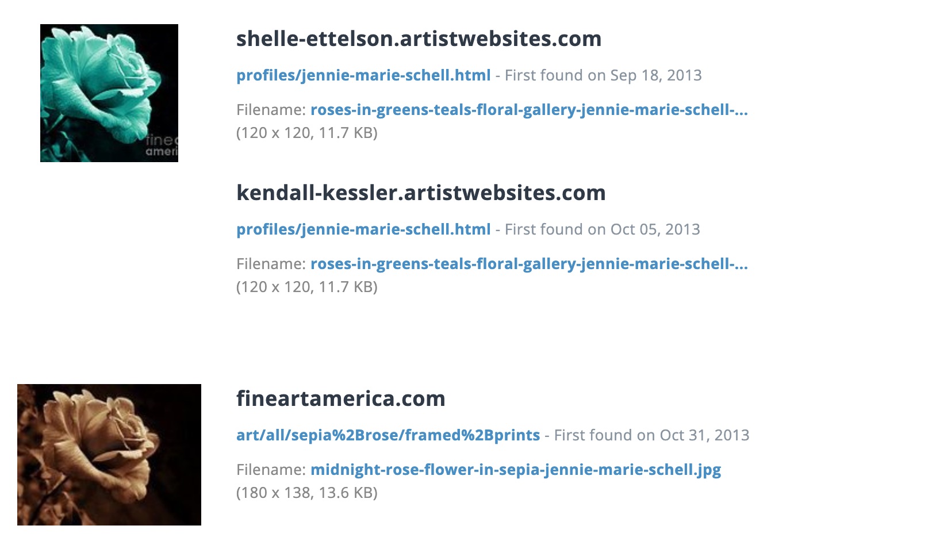Open the sepia rose thumbnail image

click(x=109, y=455)
